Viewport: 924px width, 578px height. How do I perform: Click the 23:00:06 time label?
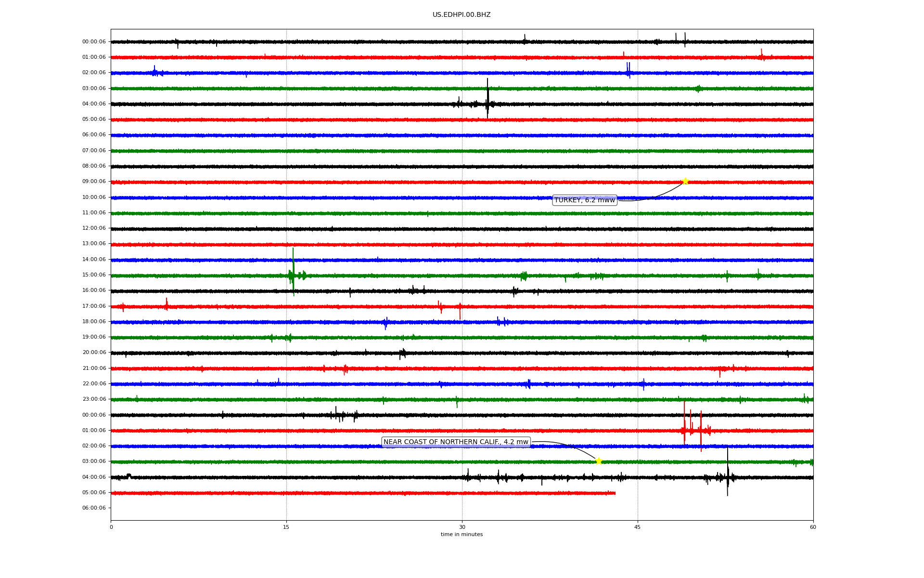click(x=94, y=399)
